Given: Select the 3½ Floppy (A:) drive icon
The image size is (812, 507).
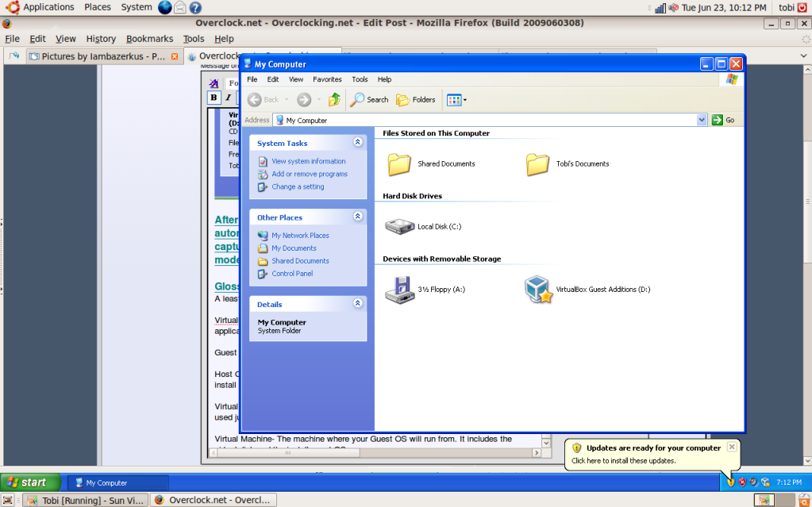Looking at the screenshot, I should [399, 290].
